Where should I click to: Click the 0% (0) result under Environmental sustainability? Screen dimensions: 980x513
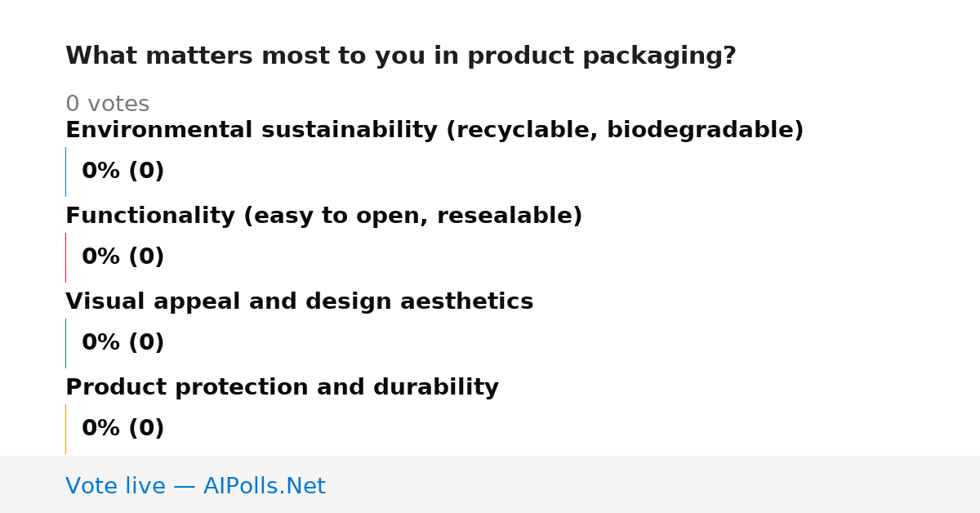(122, 172)
